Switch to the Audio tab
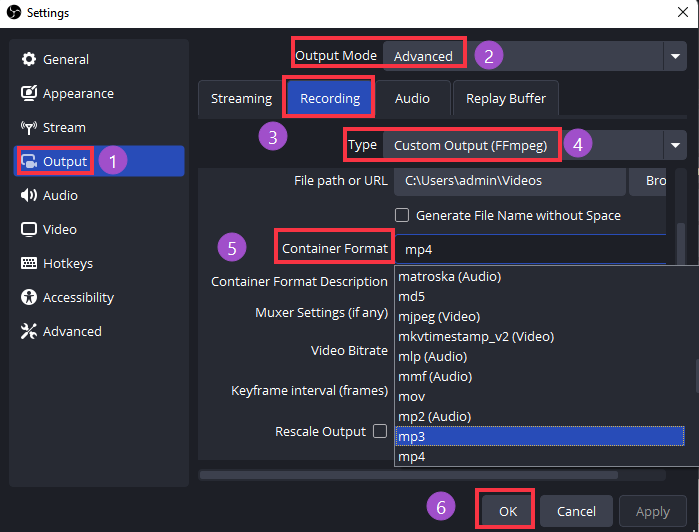The image size is (699, 532). pos(412,98)
